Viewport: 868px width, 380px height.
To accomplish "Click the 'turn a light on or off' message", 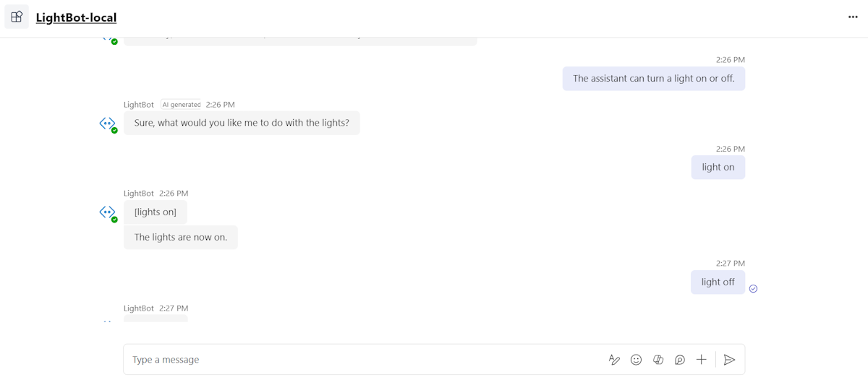I will coord(654,78).
